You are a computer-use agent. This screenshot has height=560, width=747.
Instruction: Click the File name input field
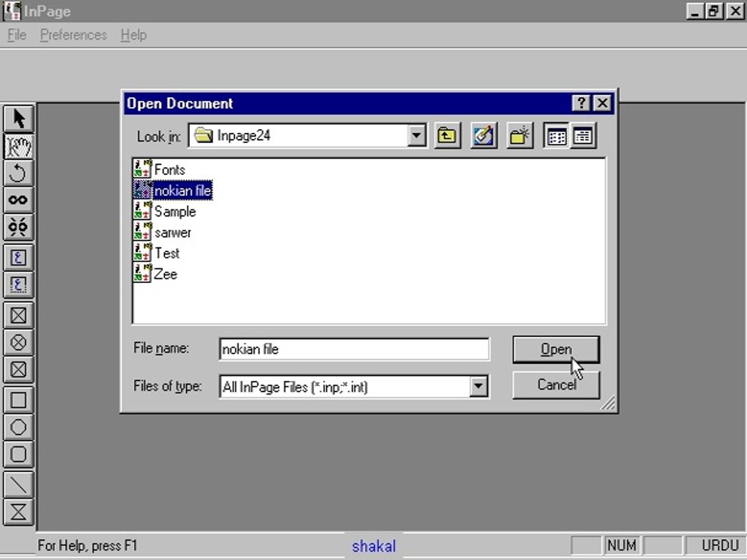pyautogui.click(x=354, y=349)
